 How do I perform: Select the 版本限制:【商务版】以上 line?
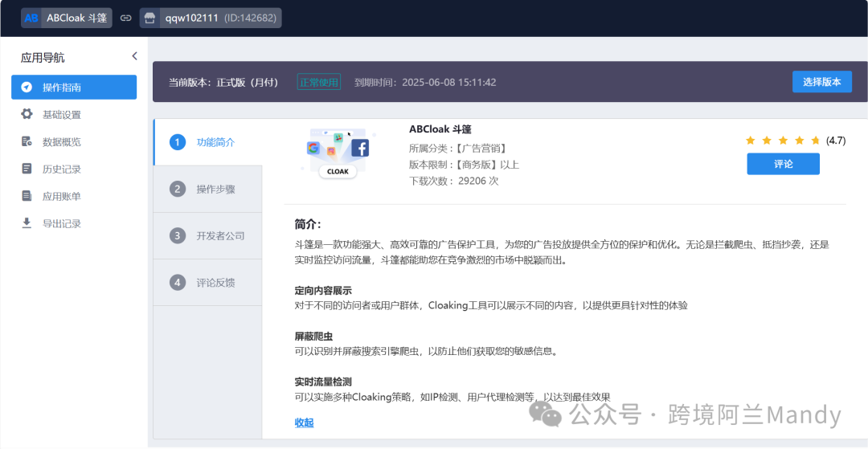(x=464, y=165)
